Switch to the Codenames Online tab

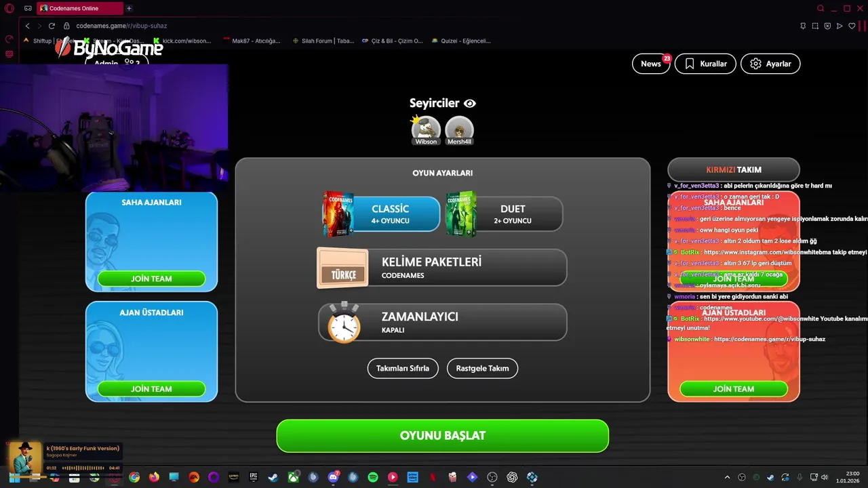[x=79, y=8]
